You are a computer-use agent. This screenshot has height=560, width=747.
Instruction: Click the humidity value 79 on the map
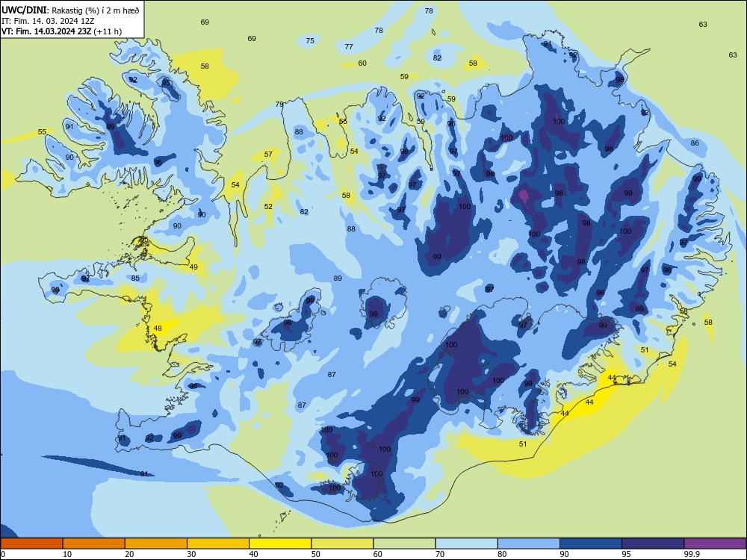[x=279, y=104]
